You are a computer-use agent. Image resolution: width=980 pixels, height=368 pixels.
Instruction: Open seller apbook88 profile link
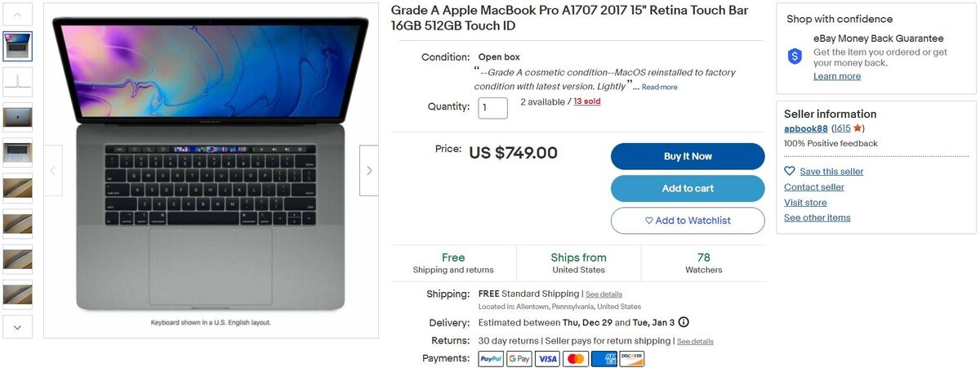click(x=806, y=128)
